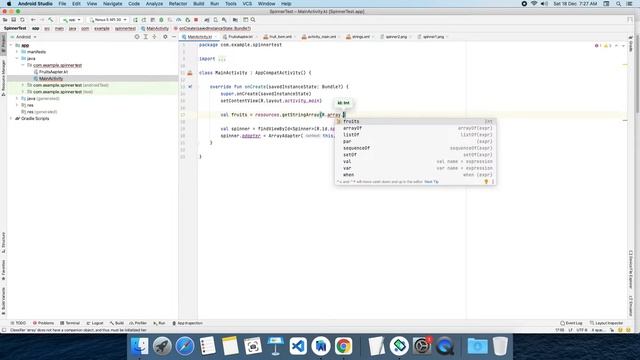Switch to the FruitsAdapter.kt editor tab

coord(240,37)
